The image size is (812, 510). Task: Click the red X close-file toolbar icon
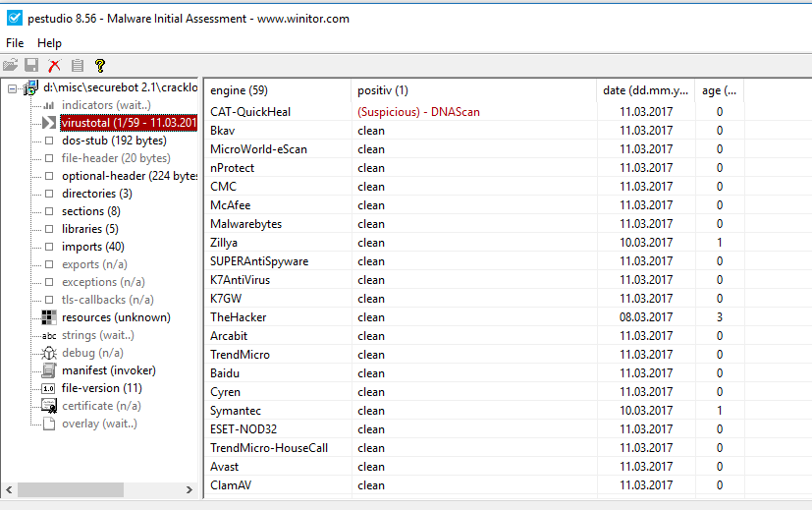(x=54, y=65)
